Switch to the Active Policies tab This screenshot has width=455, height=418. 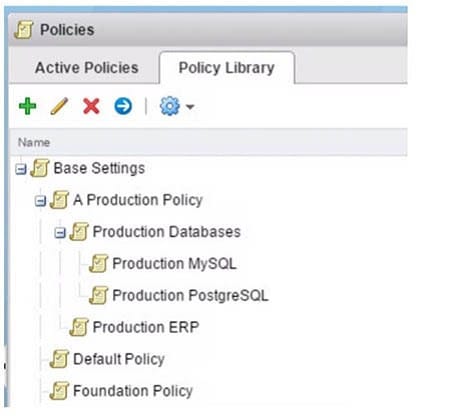[x=87, y=68]
